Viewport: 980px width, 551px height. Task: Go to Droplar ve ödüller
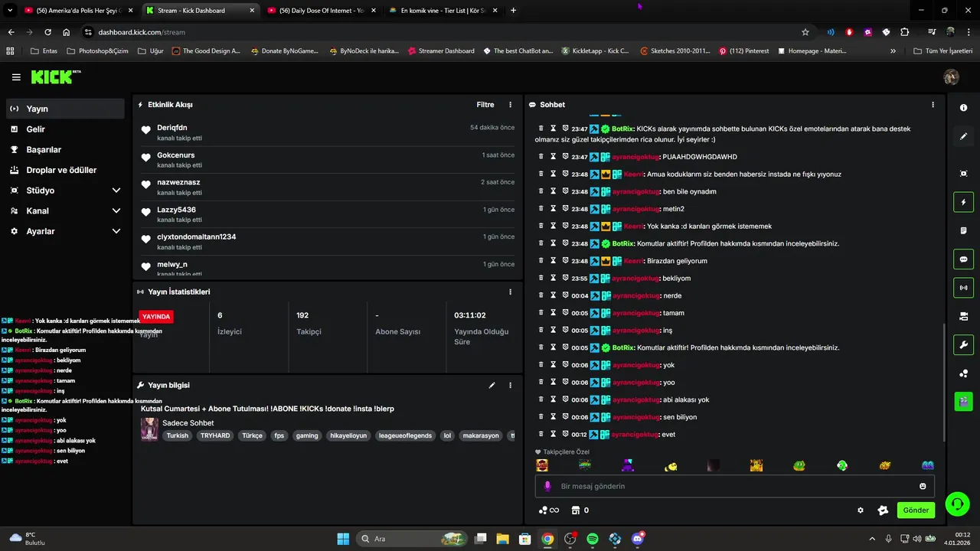pyautogui.click(x=65, y=170)
